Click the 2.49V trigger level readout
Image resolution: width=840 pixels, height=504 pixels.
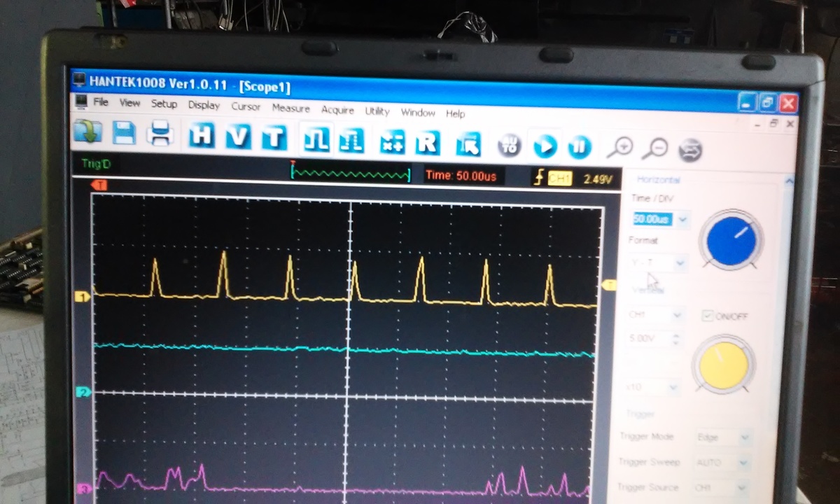597,180
